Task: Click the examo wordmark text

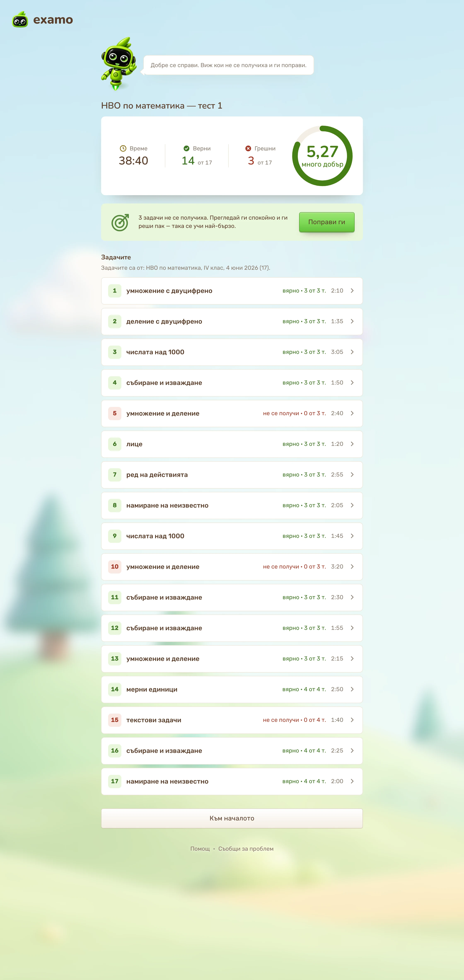Action: [53, 20]
